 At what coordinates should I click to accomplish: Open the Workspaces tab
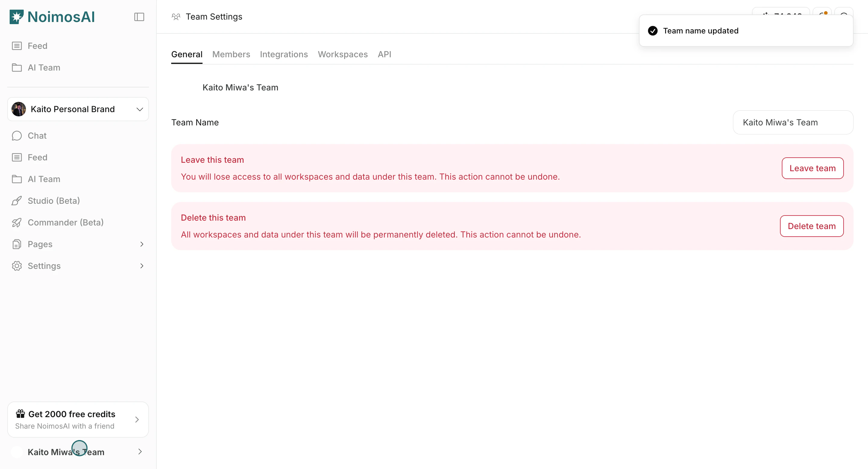tap(343, 54)
